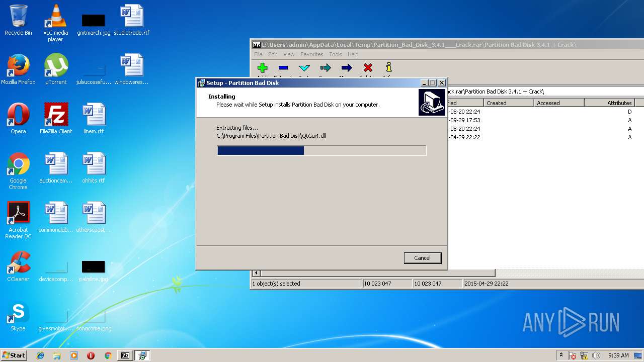Click the Move arrow icon in 7-Zip

(x=347, y=68)
